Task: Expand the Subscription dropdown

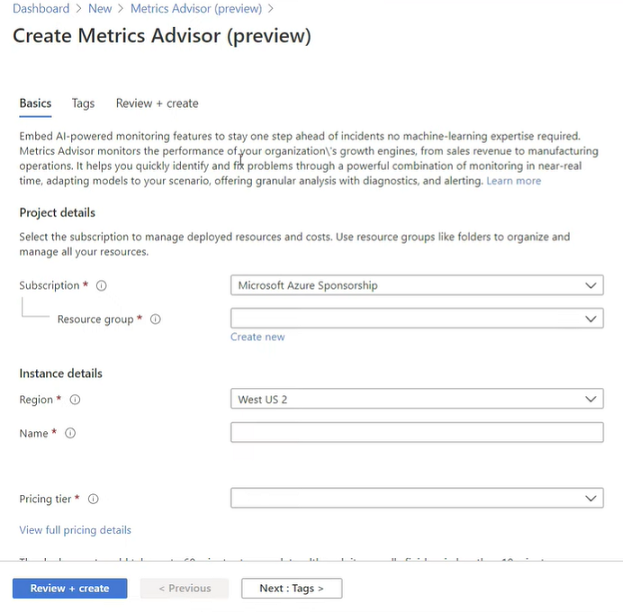Action: coord(417,285)
